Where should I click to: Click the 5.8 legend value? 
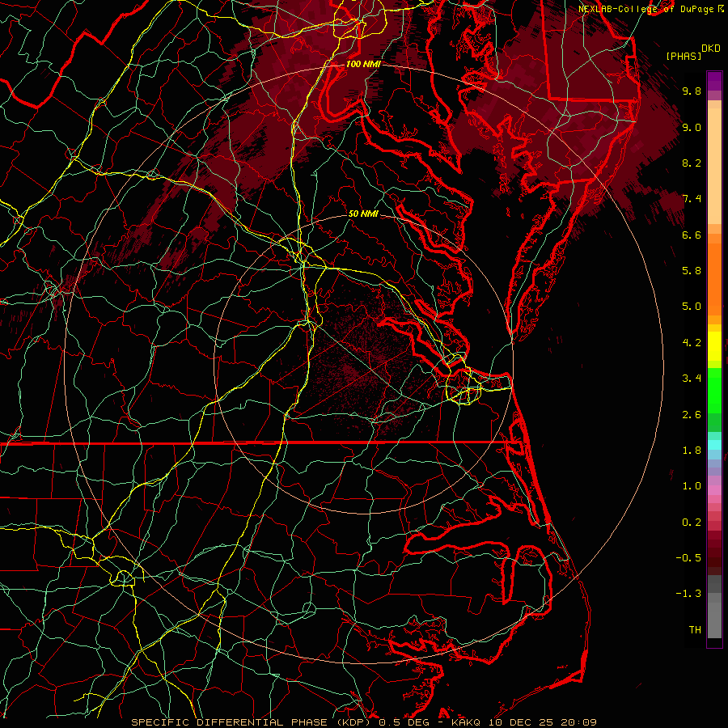692,271
